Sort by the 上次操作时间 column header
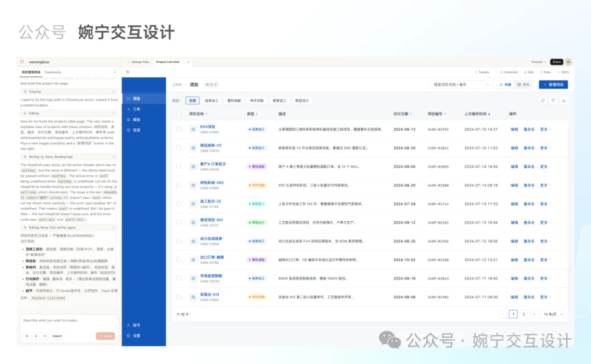 tap(477, 114)
